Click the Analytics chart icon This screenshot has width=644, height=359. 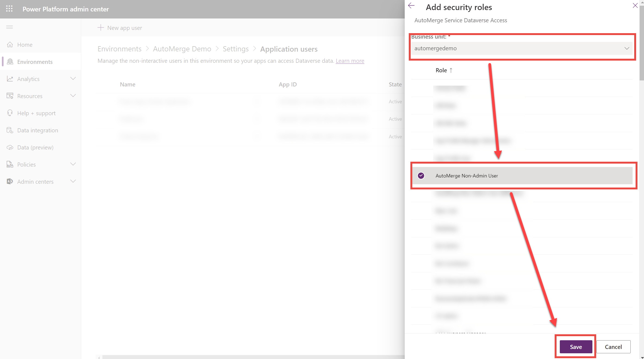point(10,79)
